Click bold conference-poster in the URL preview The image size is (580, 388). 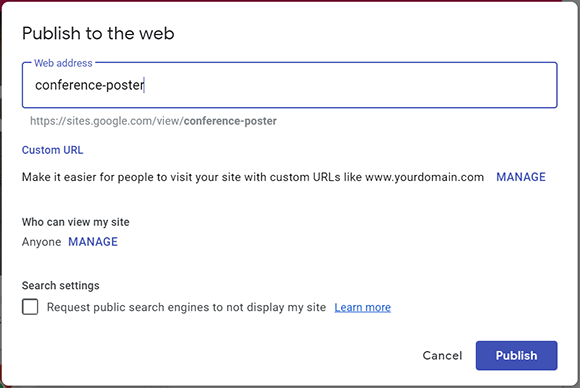click(x=230, y=121)
